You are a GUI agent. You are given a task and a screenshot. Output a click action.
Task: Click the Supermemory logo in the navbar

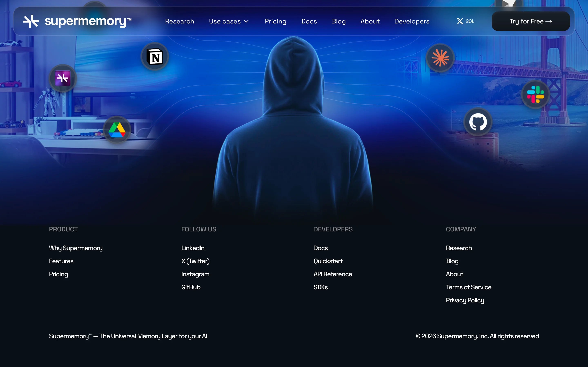tap(77, 21)
